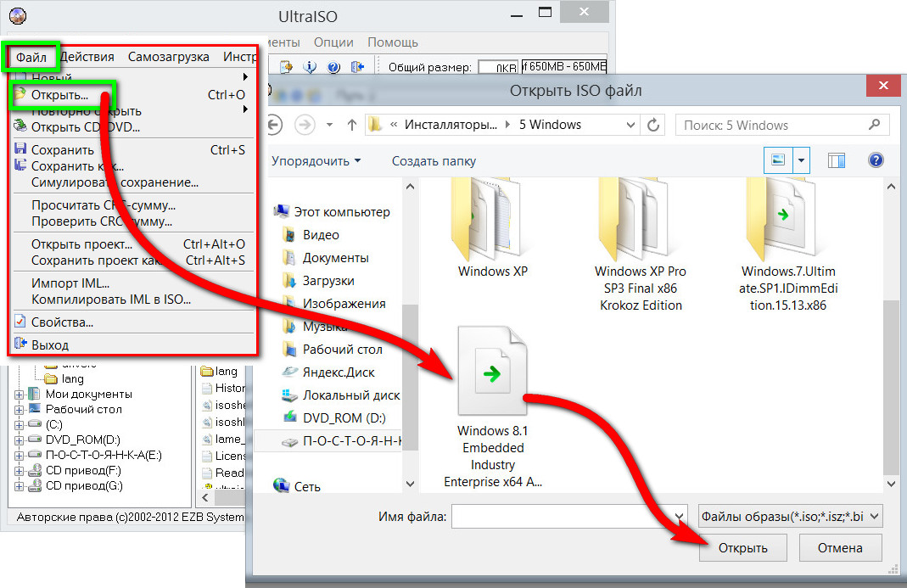The image size is (907, 588).
Task: Click the Поиск: 5 Windows search field
Action: 783,125
